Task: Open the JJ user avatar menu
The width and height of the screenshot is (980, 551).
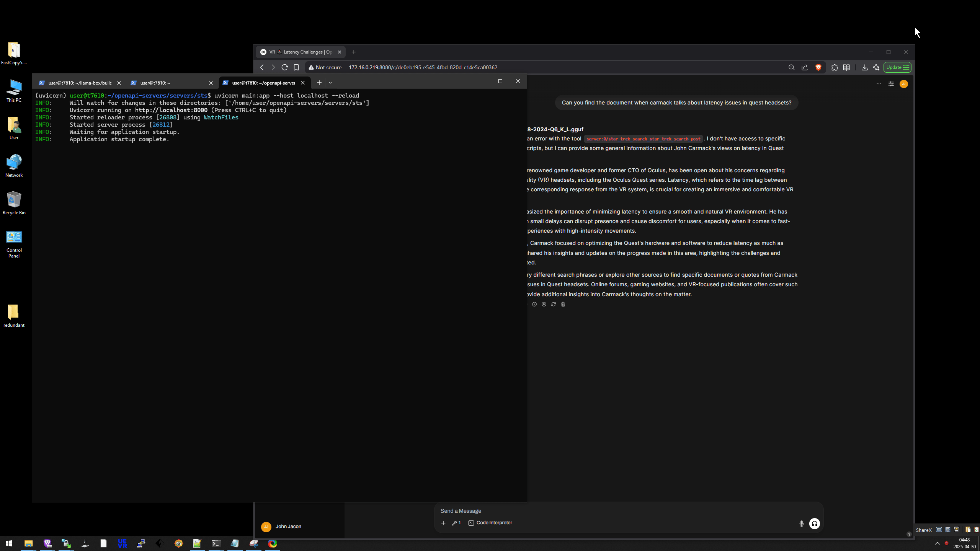Action: [904, 84]
